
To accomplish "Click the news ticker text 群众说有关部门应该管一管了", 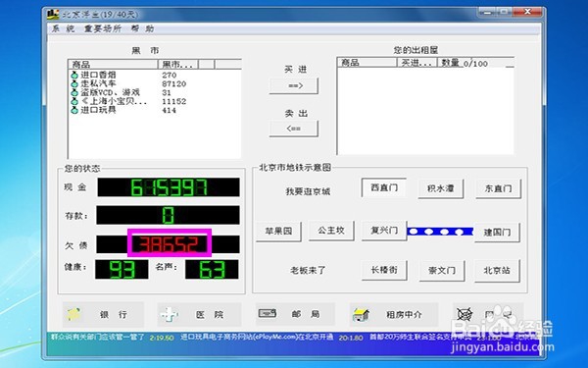I will (98, 337).
